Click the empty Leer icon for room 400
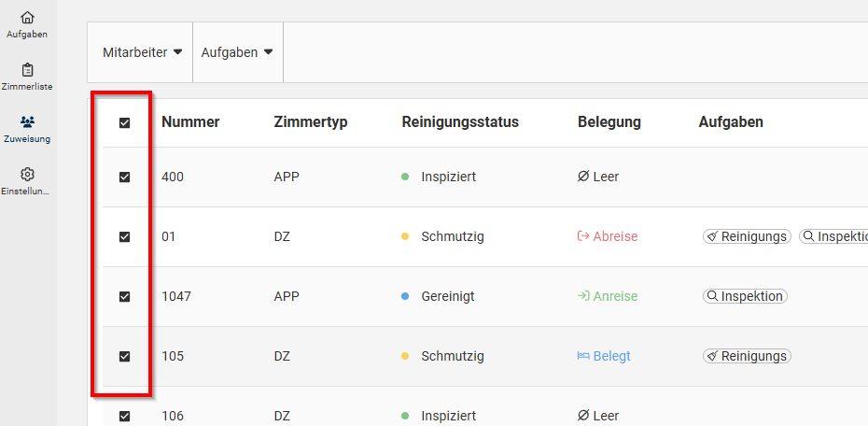 click(583, 177)
